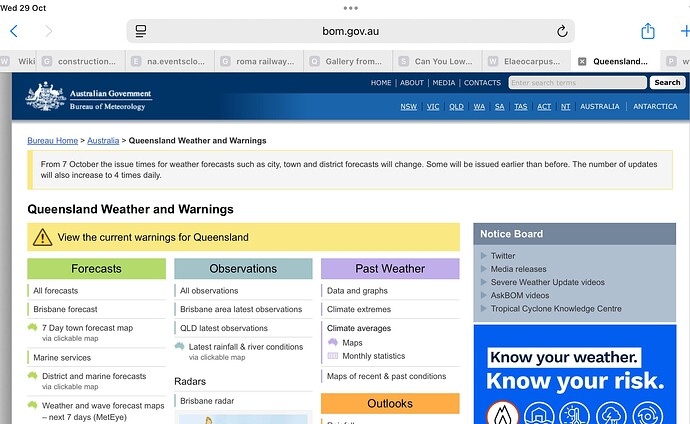
Task: Open the CONTACTS header menu item
Action: (482, 83)
